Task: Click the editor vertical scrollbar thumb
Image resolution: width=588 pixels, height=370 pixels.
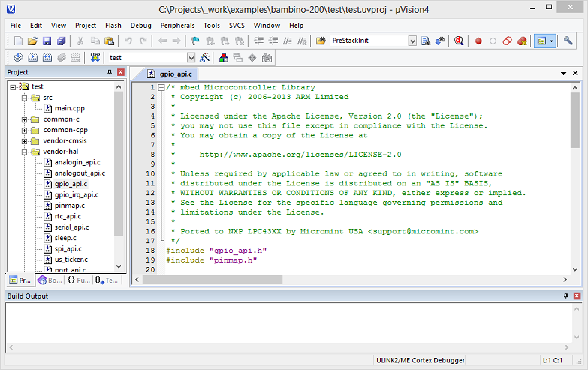Action: tap(575, 120)
